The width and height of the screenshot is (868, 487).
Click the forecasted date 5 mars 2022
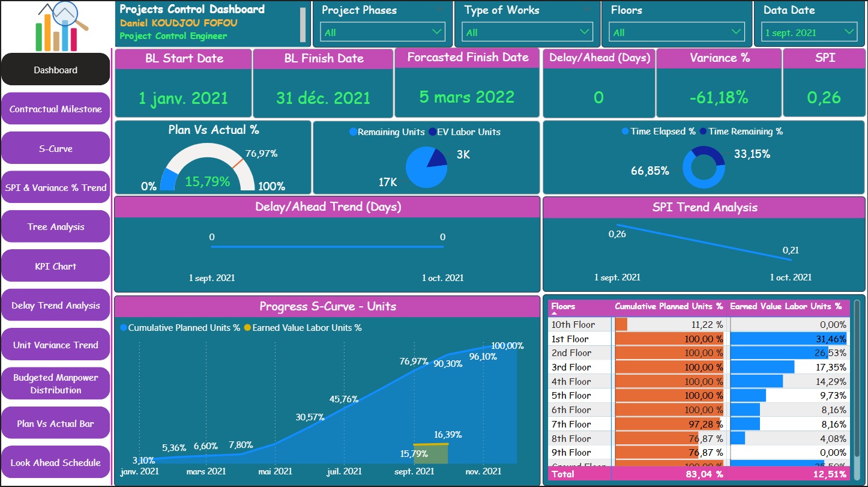pyautogui.click(x=466, y=97)
